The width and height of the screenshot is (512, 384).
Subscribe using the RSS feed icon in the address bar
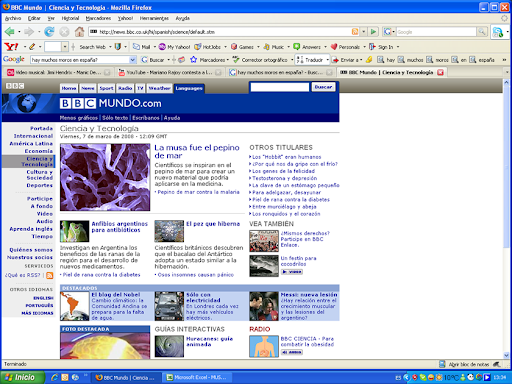(x=355, y=32)
